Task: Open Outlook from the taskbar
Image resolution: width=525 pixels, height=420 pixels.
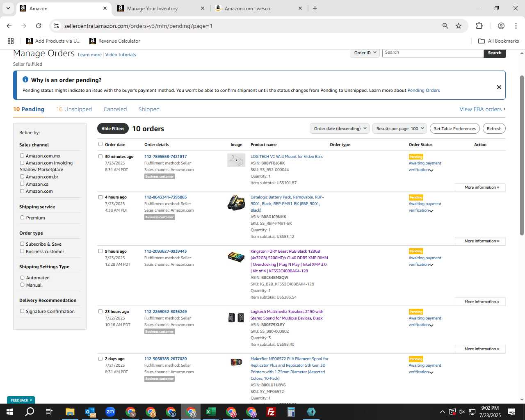Action: point(90,412)
